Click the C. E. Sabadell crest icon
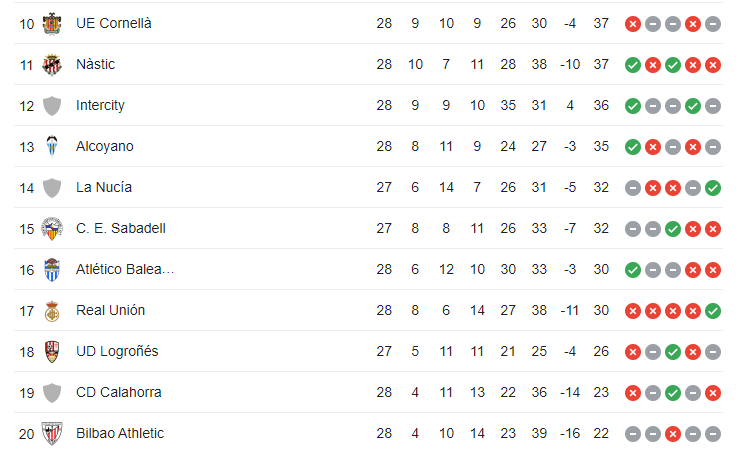746x455 pixels. [52, 228]
